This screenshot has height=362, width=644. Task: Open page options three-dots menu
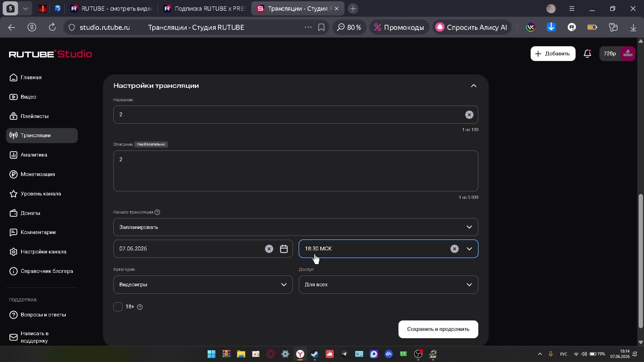pos(308,27)
